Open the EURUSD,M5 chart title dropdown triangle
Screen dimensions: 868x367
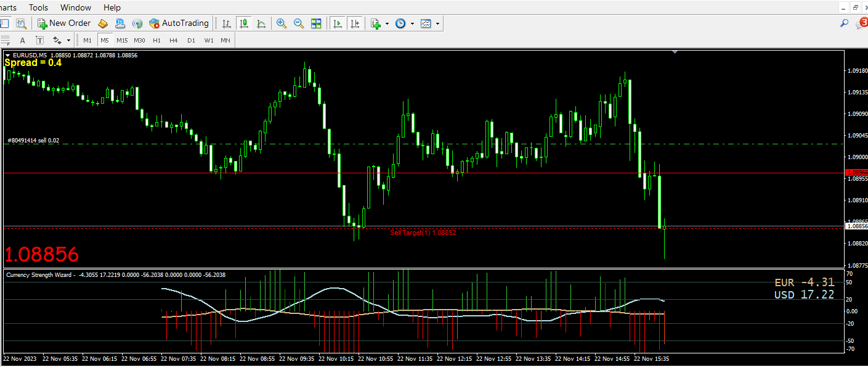[8, 55]
